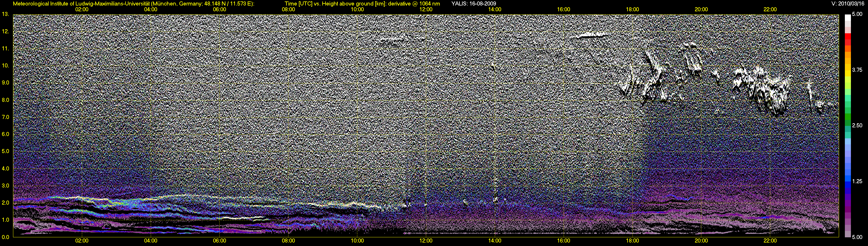Click the 1.25 colorbar value

(857, 181)
